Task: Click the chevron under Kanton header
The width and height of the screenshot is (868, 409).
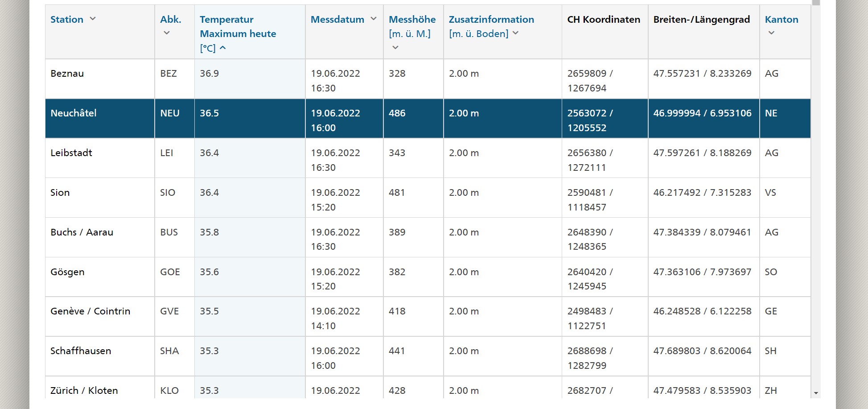Action: coord(771,33)
